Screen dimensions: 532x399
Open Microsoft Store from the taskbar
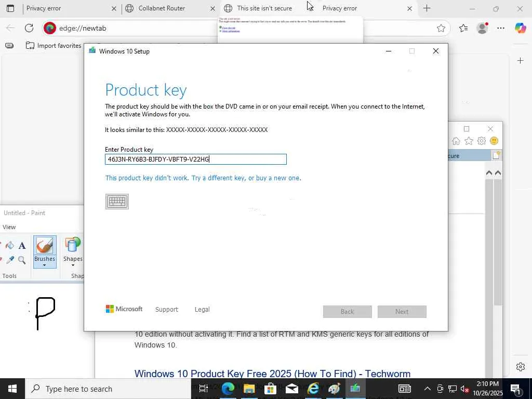click(270, 389)
